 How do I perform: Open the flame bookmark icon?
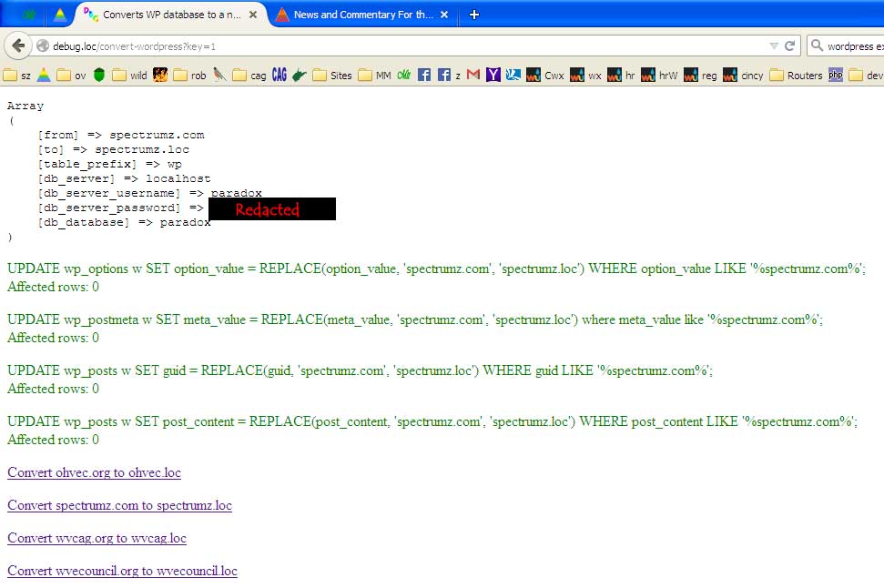tap(160, 76)
